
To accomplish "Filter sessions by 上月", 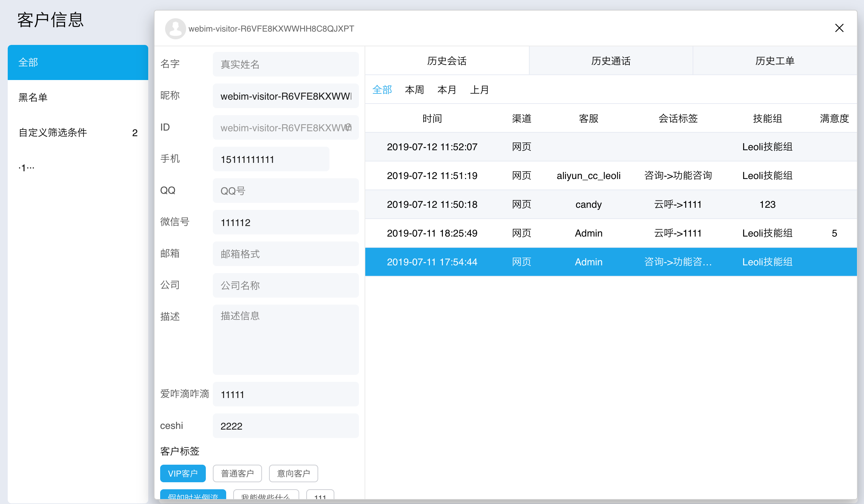I will tap(479, 90).
